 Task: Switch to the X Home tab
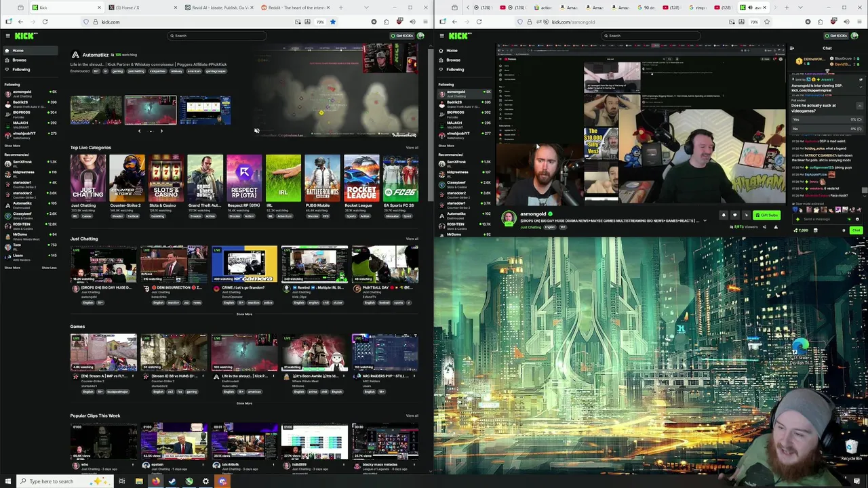tap(144, 7)
